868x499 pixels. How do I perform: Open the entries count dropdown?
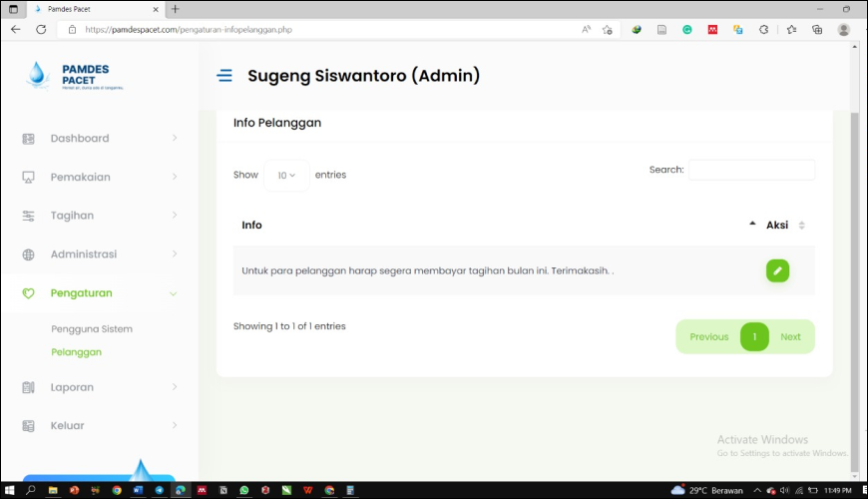coord(286,176)
